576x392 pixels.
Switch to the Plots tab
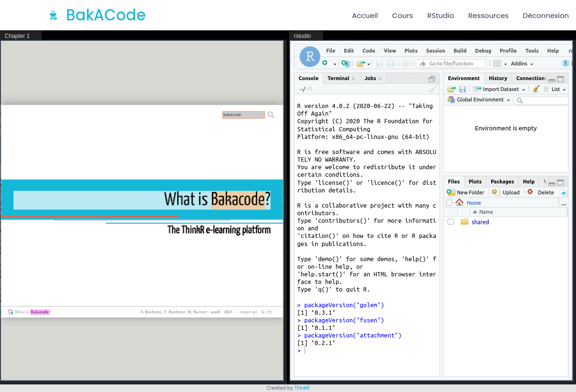pos(475,182)
